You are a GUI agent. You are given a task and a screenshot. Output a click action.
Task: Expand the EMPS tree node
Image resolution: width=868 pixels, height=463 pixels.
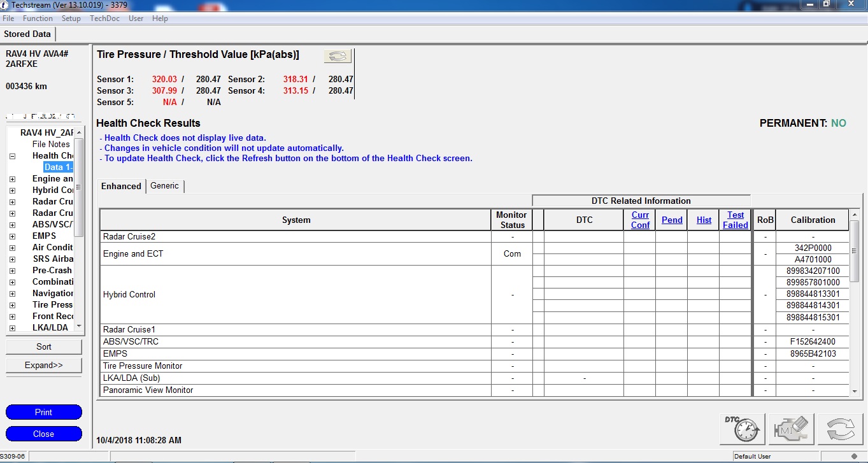pyautogui.click(x=12, y=236)
